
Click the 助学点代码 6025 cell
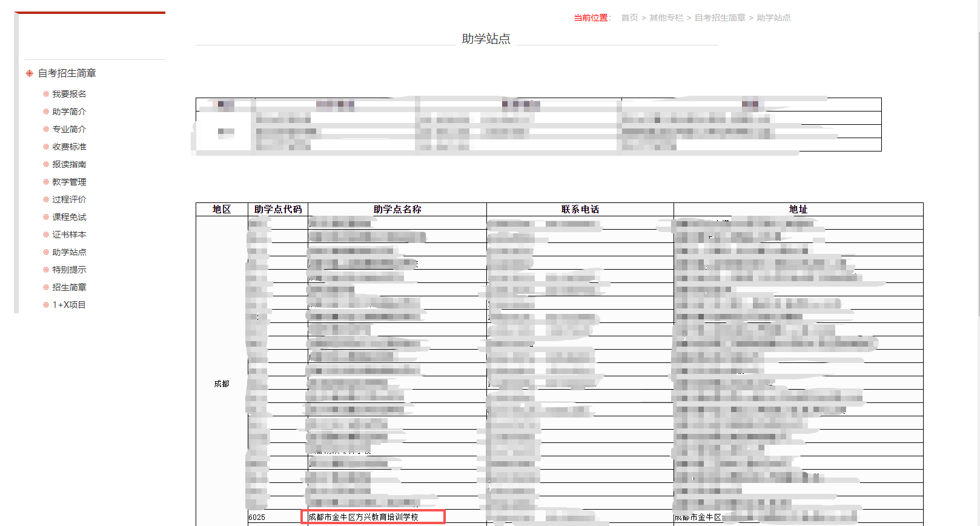(x=257, y=517)
